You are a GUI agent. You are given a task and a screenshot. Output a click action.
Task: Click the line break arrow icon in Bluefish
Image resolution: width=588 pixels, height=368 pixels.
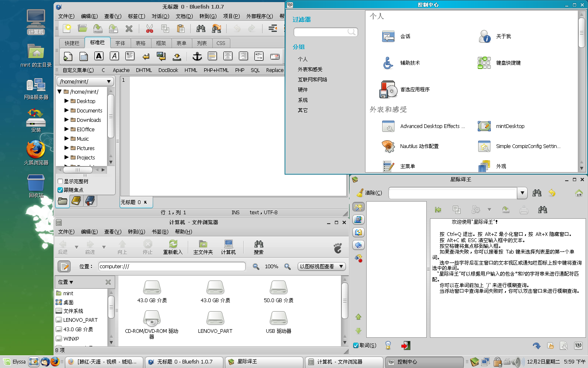[x=146, y=56]
